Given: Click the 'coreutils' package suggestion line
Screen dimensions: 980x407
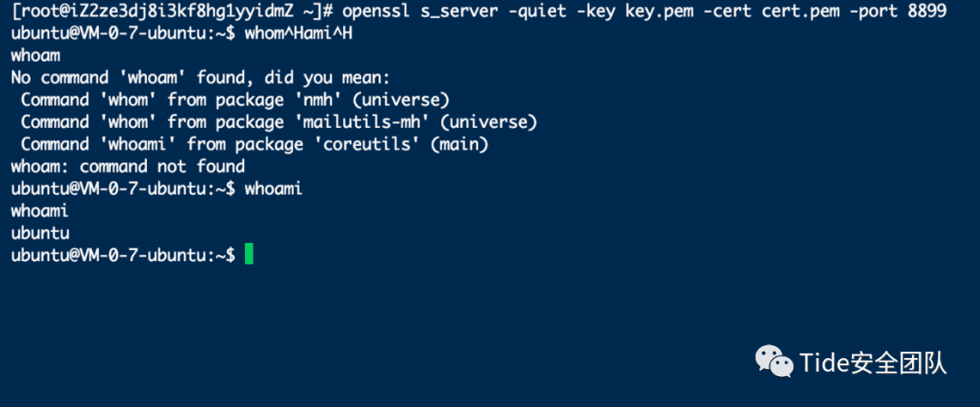Looking at the screenshot, I should tap(254, 144).
